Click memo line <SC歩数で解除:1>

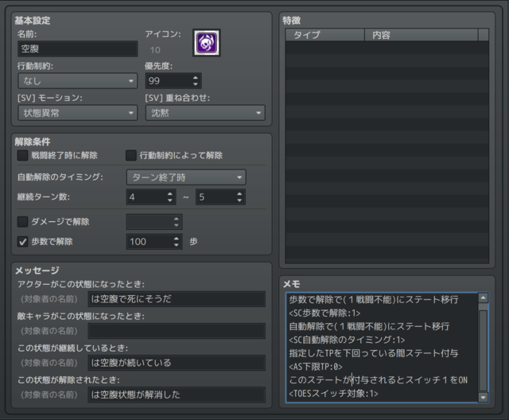324,313
